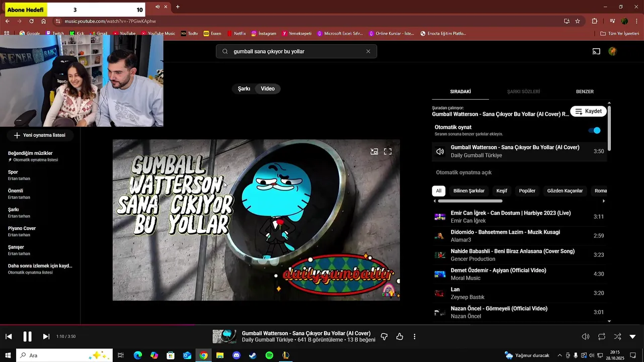Click the Kaydet button
Viewport: 644px width, 362px height.
[x=588, y=111]
